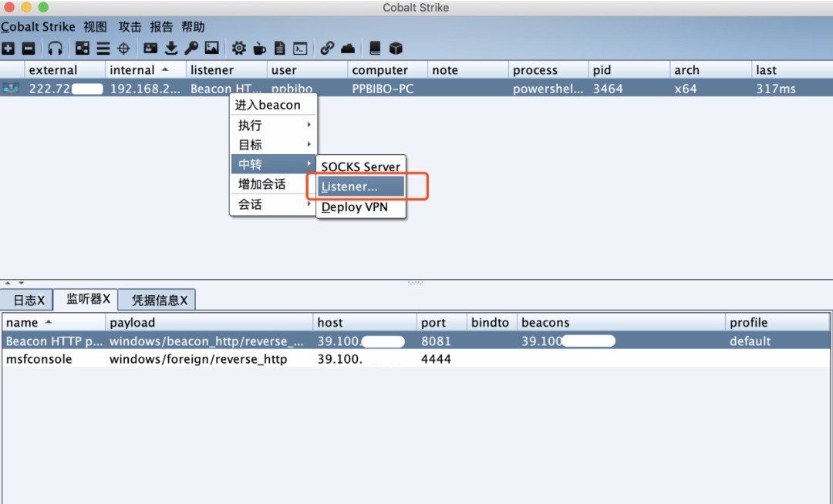Image resolution: width=833 pixels, height=504 pixels.
Task: Click port 4444 cell
Action: 442,359
